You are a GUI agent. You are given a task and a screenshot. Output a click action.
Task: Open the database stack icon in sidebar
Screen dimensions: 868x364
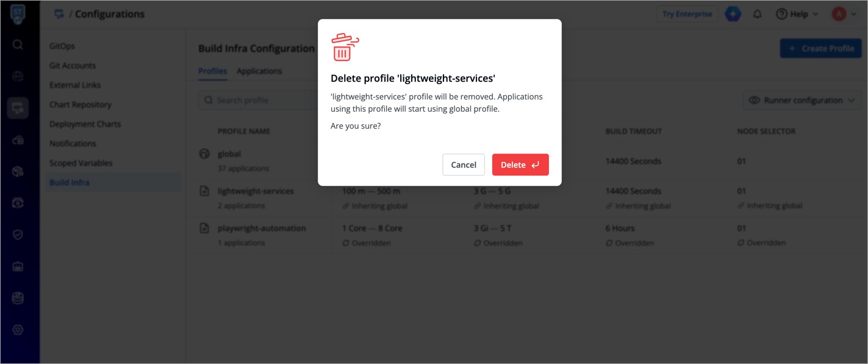(18, 298)
